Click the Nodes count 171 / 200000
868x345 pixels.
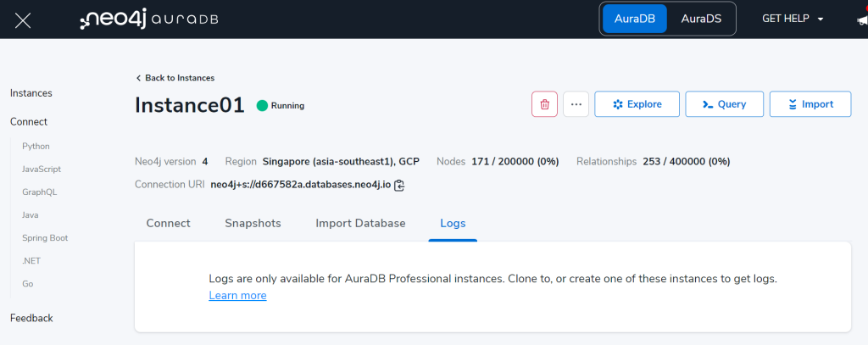pos(515,162)
